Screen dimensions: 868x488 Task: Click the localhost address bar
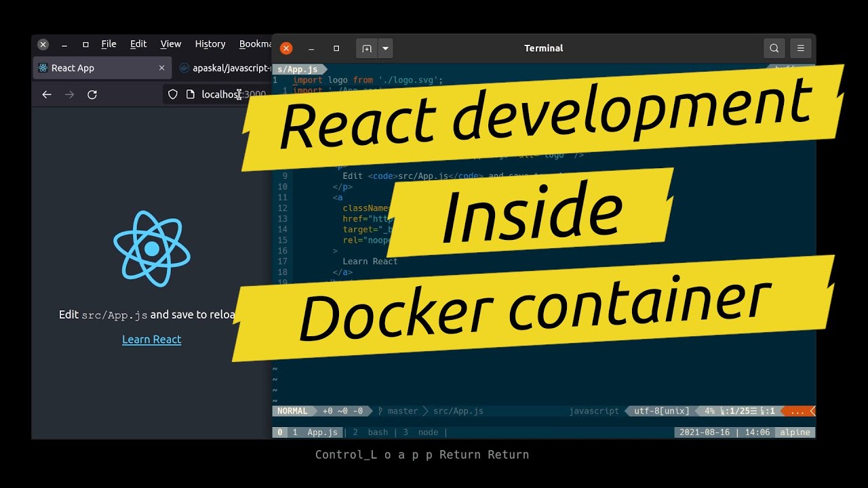217,95
